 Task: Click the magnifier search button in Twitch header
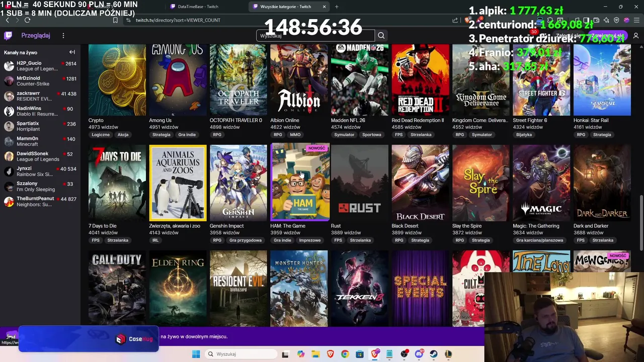coord(381,36)
